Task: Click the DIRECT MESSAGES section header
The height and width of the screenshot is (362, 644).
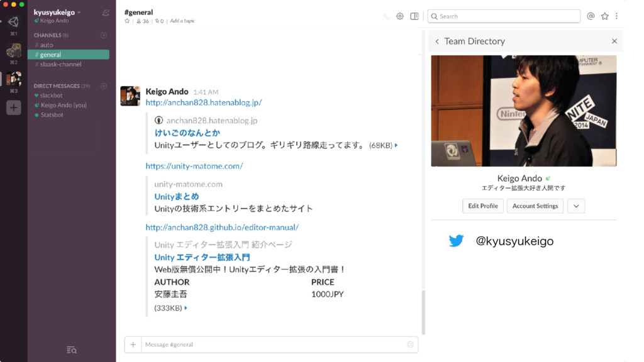Action: pos(62,85)
